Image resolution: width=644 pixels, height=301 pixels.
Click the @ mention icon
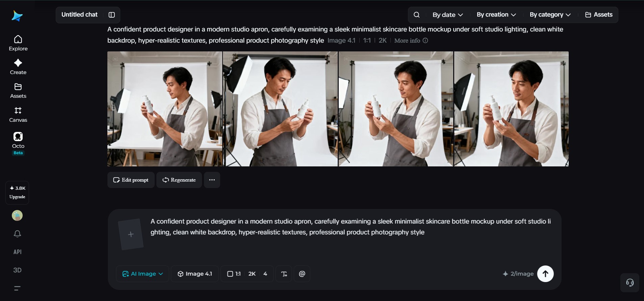click(x=302, y=274)
